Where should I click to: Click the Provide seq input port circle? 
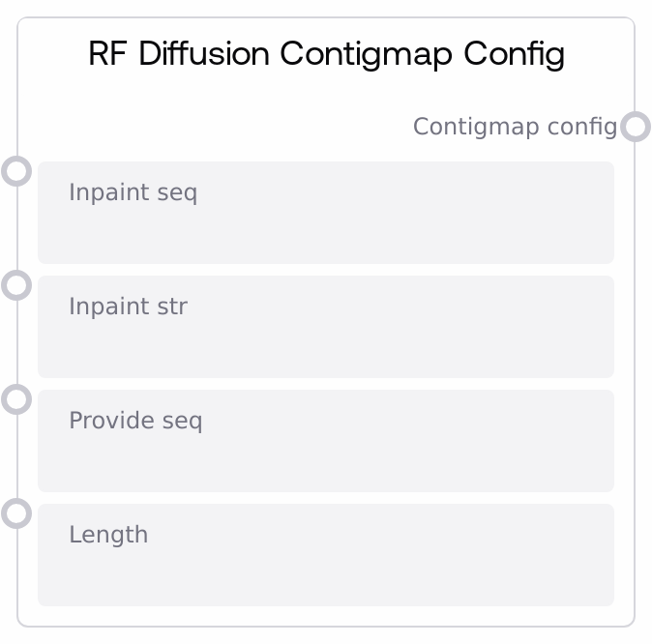tap(16, 399)
